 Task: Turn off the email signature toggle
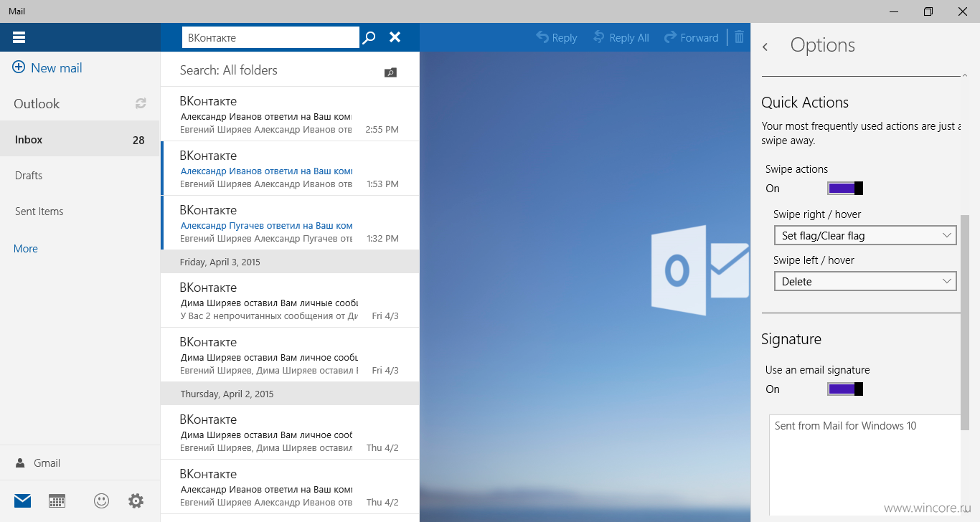(x=845, y=389)
